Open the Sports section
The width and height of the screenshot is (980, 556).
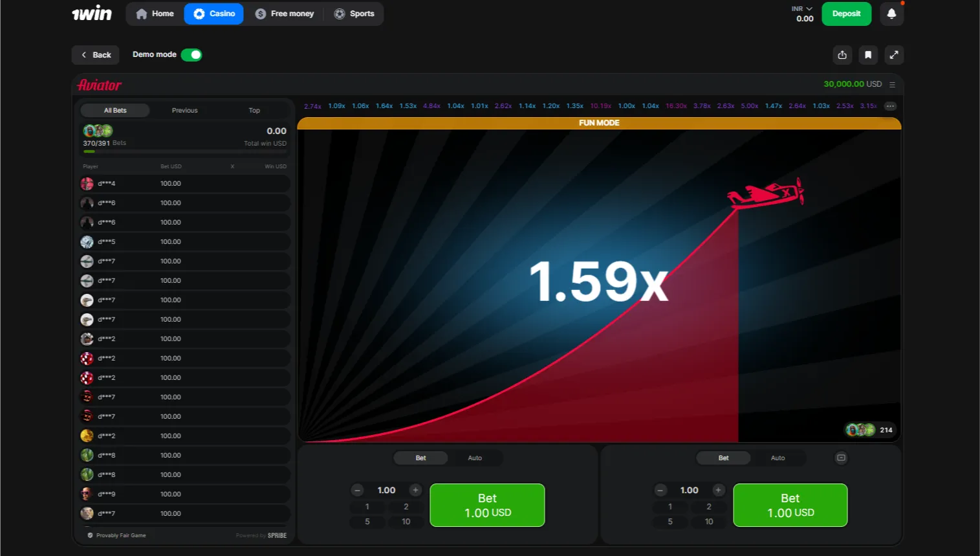(354, 14)
